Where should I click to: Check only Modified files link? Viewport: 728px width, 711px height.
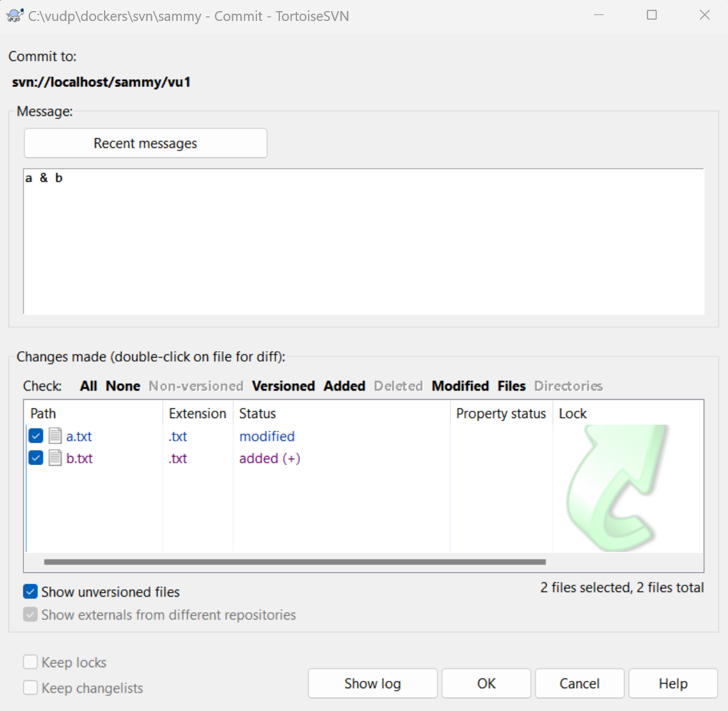coord(460,386)
